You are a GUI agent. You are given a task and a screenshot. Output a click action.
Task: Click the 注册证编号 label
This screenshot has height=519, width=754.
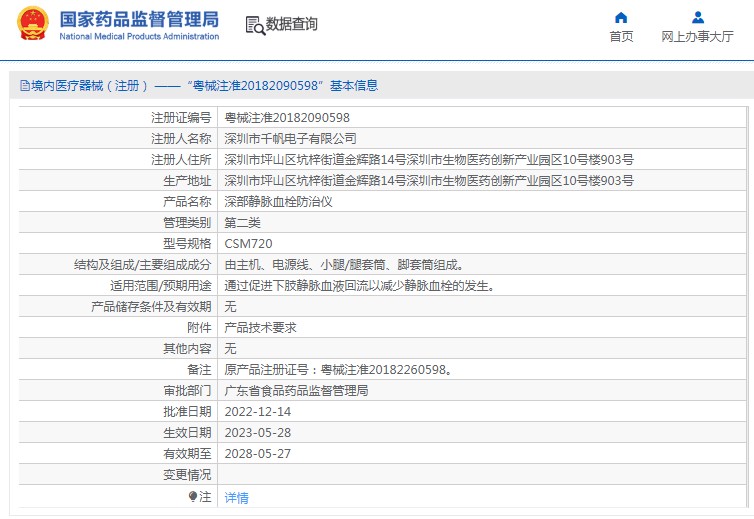pyautogui.click(x=181, y=117)
